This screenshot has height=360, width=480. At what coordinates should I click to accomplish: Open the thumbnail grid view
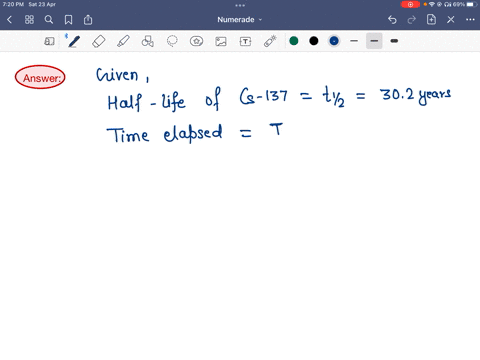click(x=29, y=20)
